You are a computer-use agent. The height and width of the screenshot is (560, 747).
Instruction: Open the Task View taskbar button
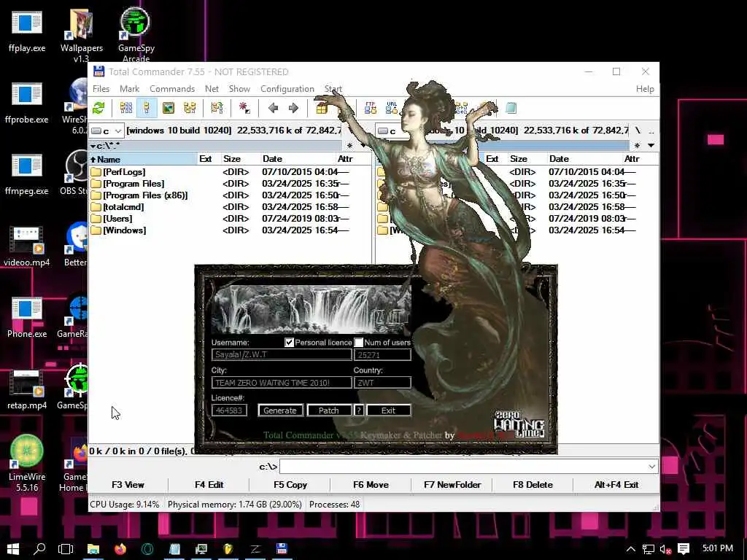point(66,548)
